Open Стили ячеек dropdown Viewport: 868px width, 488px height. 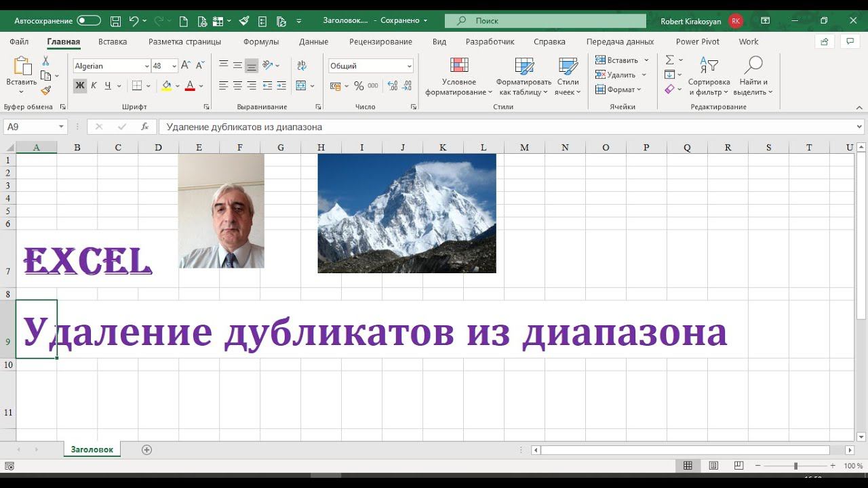pyautogui.click(x=568, y=76)
